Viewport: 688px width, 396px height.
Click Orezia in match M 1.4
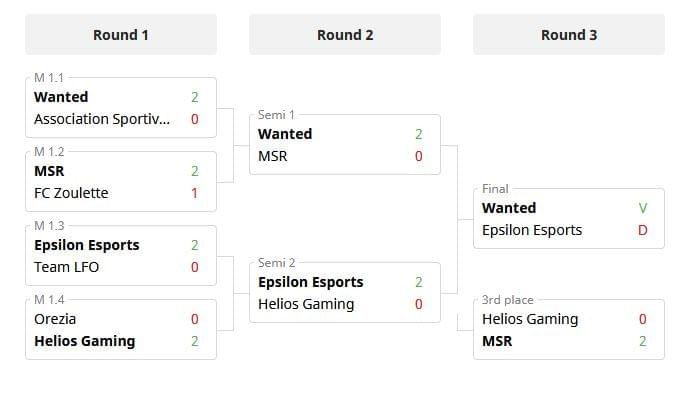55,319
